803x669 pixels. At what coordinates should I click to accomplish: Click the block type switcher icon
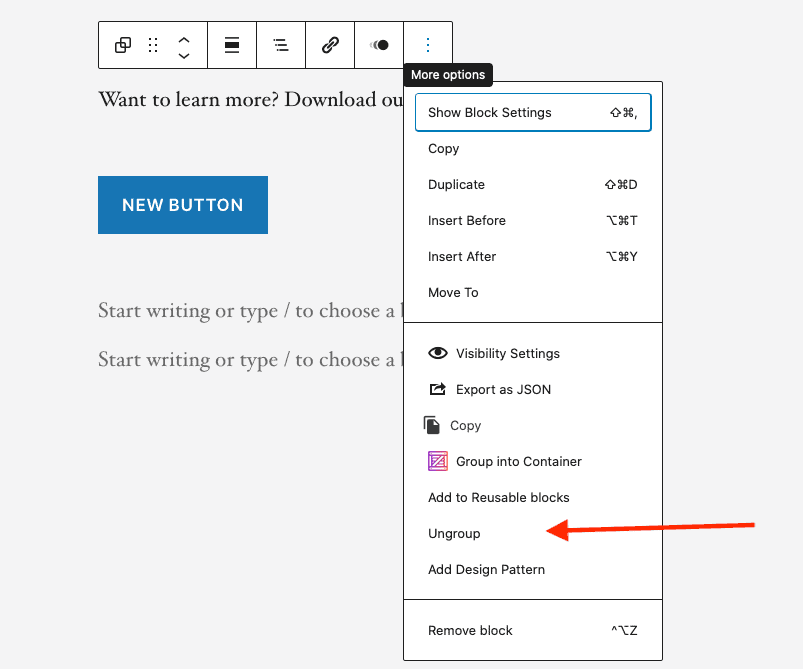click(x=123, y=45)
